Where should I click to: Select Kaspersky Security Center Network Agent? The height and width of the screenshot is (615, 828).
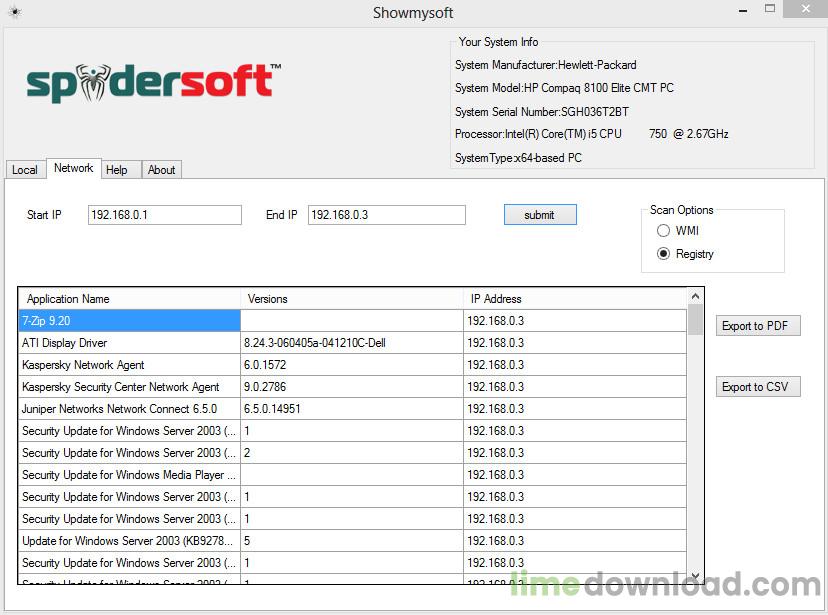130,387
